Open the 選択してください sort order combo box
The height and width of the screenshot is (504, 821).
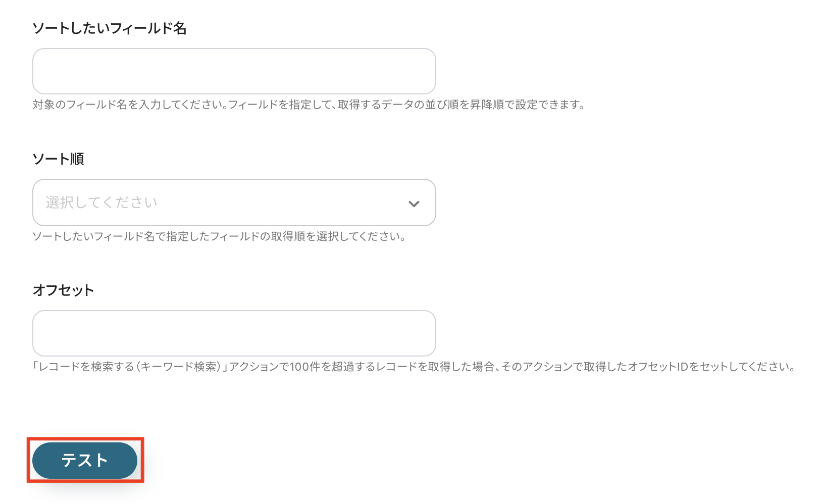(234, 203)
